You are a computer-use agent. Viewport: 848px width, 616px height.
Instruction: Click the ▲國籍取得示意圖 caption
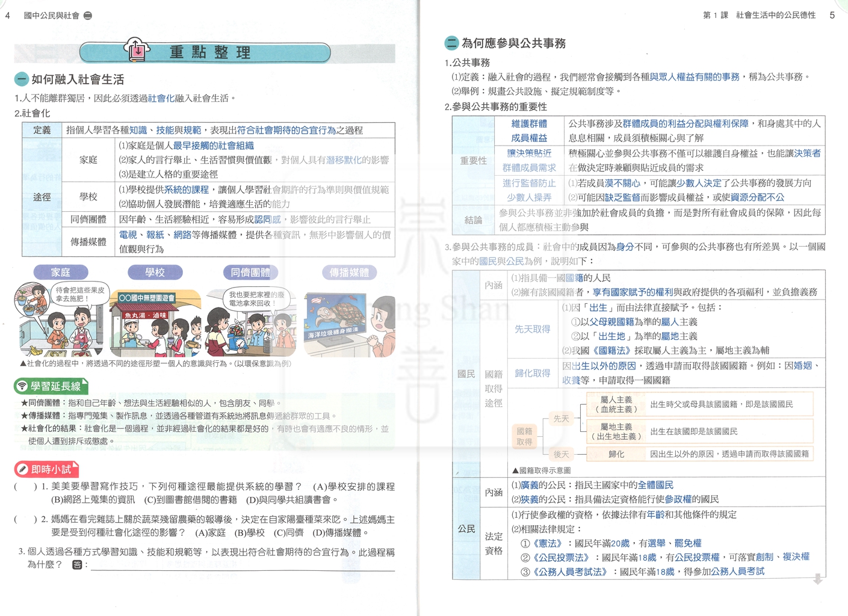(541, 471)
